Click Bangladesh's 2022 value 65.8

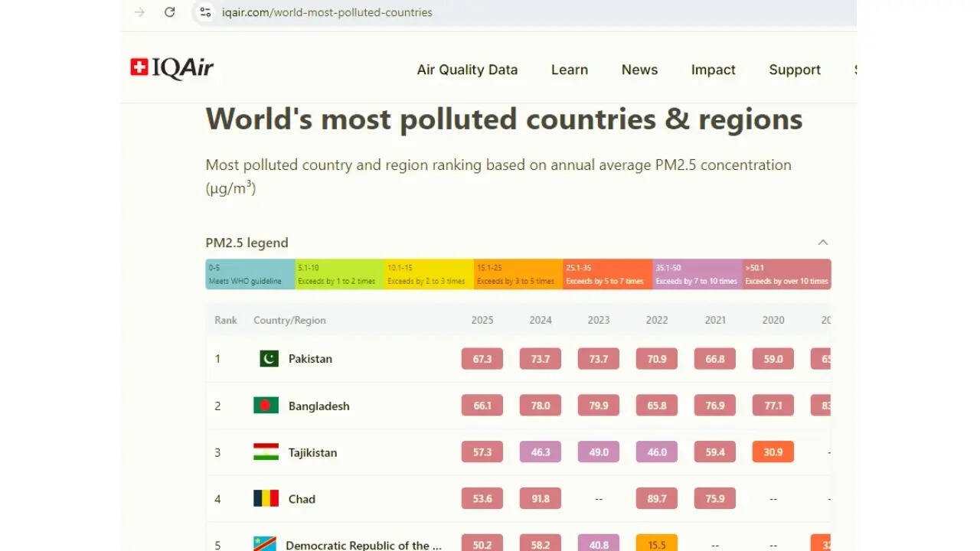click(657, 406)
